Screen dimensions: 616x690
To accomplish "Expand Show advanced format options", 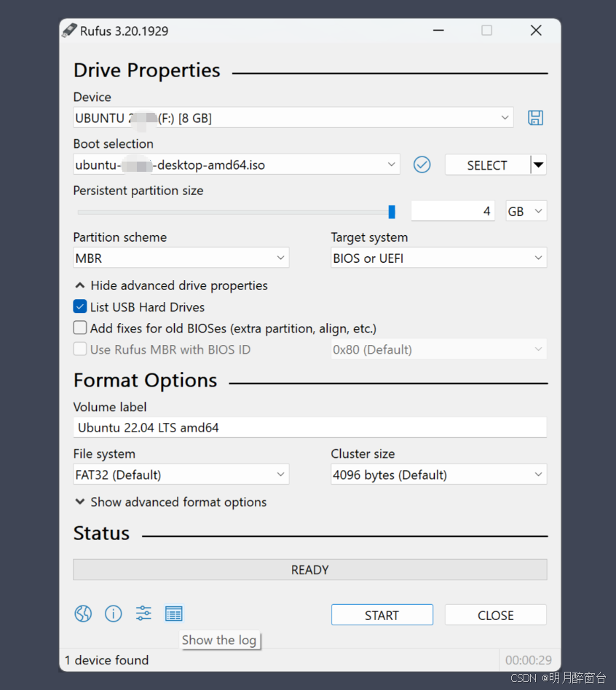I will point(170,502).
